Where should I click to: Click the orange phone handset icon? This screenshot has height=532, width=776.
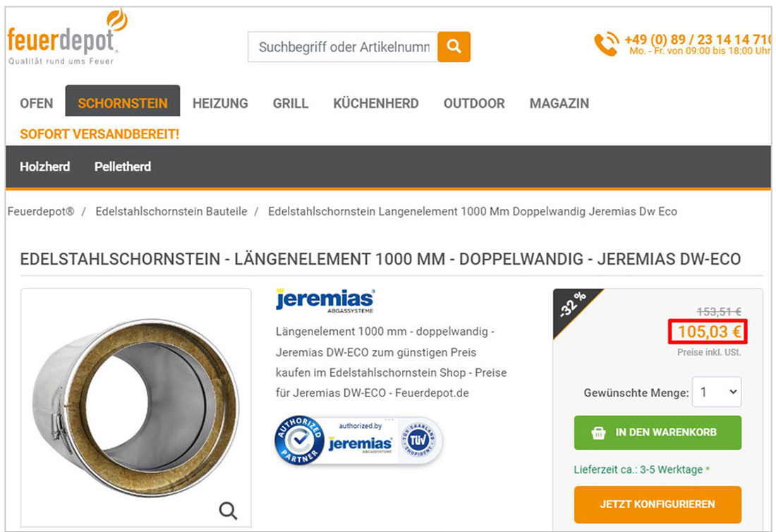click(606, 44)
